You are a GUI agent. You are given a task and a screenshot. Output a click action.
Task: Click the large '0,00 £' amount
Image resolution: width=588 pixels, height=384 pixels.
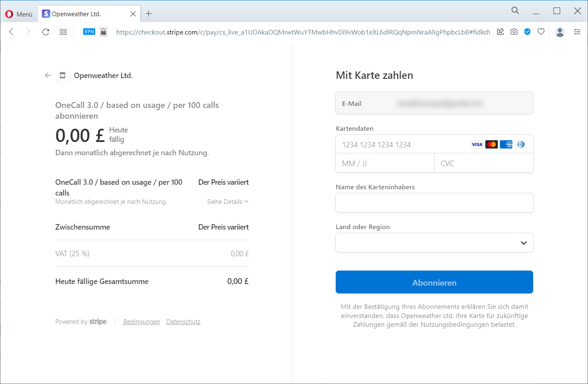[80, 135]
